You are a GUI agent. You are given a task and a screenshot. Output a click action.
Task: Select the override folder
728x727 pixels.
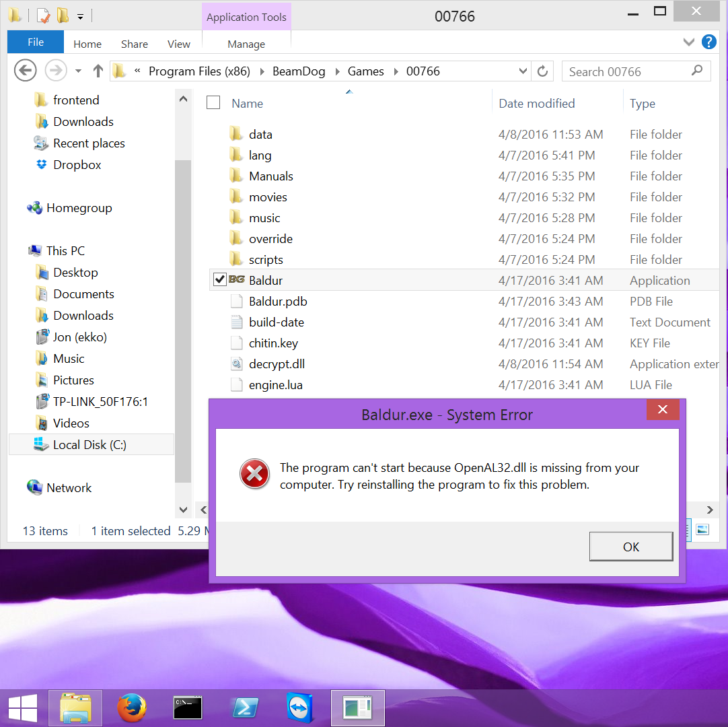click(x=270, y=239)
